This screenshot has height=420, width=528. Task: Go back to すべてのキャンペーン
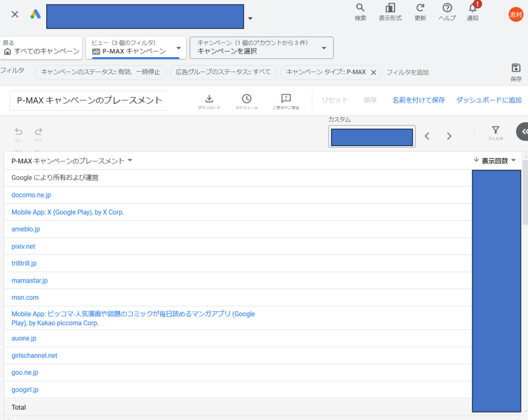(41, 48)
